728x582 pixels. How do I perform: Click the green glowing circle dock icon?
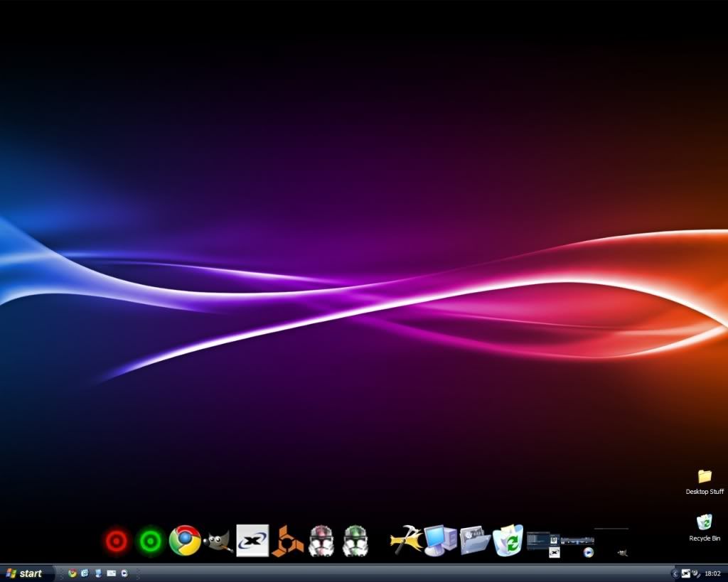[x=151, y=541]
